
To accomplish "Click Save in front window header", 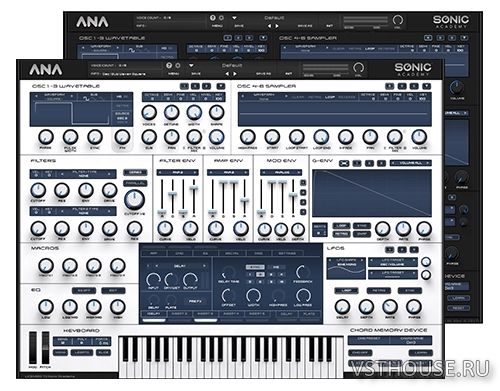I will click(196, 74).
